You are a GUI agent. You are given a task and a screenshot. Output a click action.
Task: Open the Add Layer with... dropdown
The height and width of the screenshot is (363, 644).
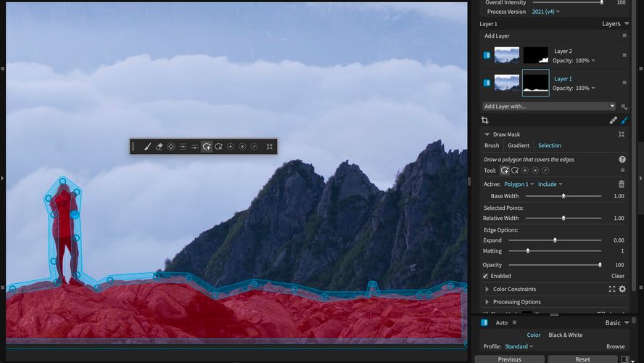(549, 106)
